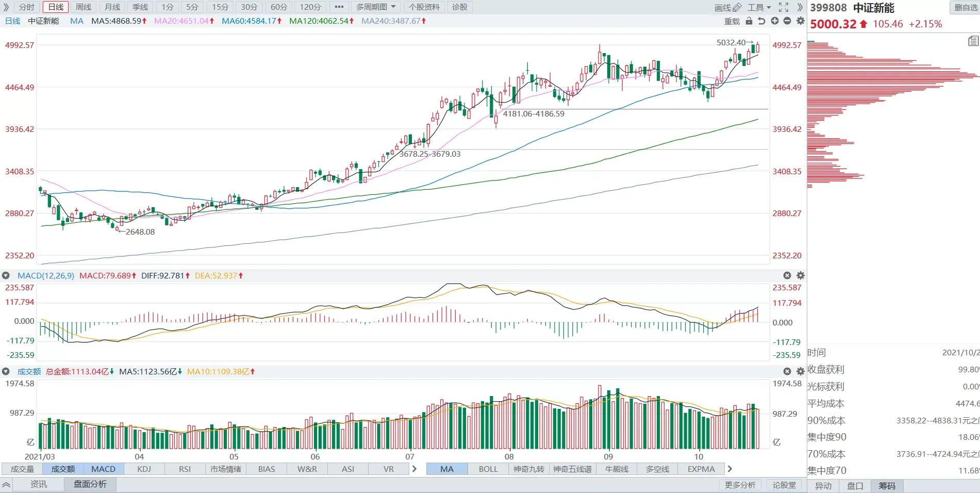Click the MACD(12,26,9) indicator label
The image size is (980, 493).
pyautogui.click(x=46, y=276)
